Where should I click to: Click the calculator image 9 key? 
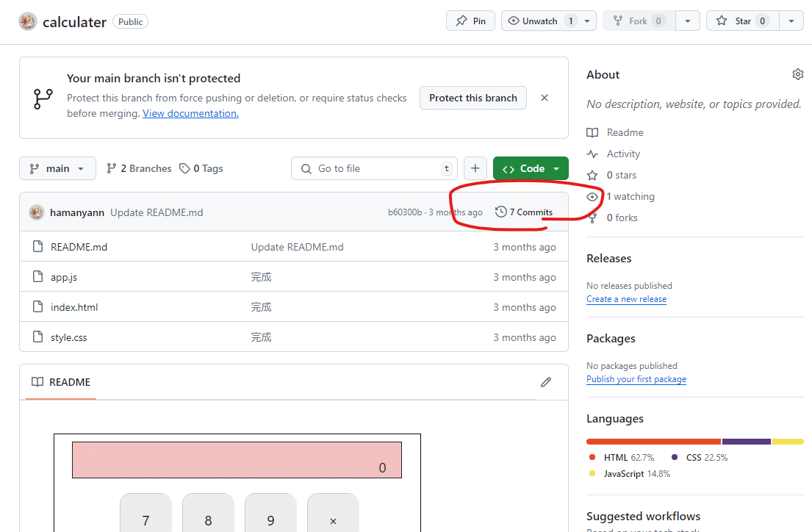(270, 513)
